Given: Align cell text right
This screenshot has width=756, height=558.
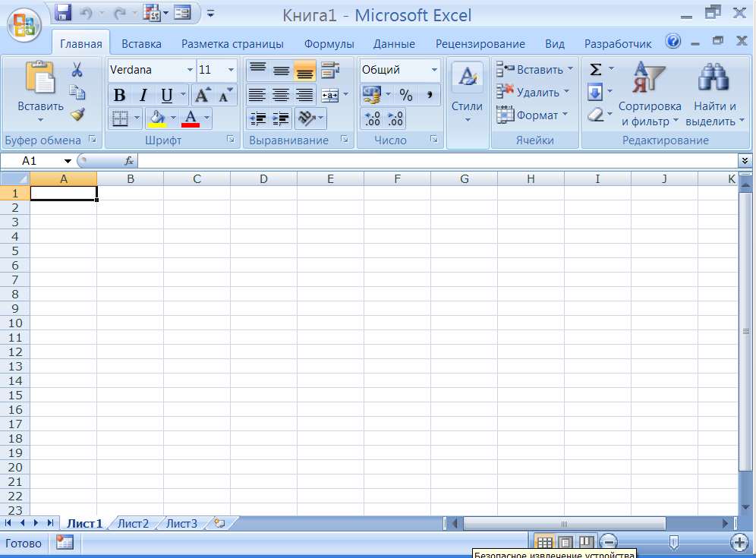Looking at the screenshot, I should [x=304, y=95].
